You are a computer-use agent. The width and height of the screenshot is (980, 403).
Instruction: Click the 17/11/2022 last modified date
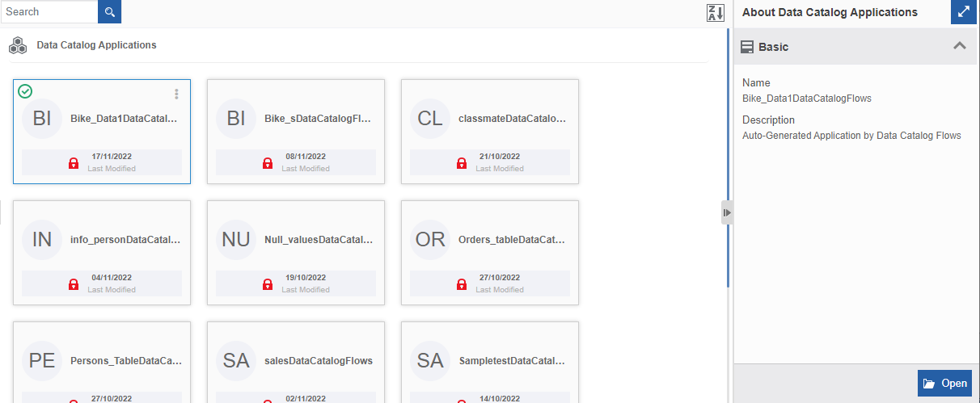(x=112, y=157)
